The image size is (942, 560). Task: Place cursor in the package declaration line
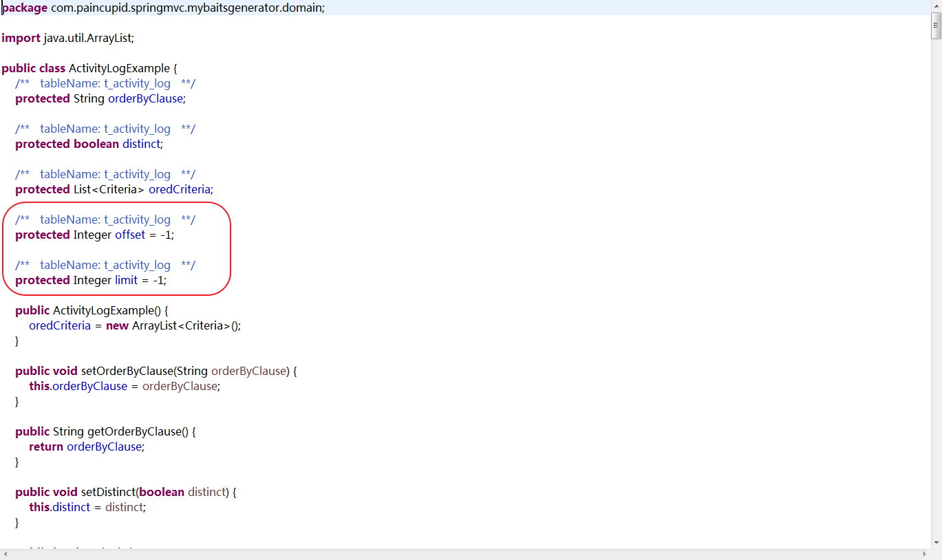(x=164, y=8)
